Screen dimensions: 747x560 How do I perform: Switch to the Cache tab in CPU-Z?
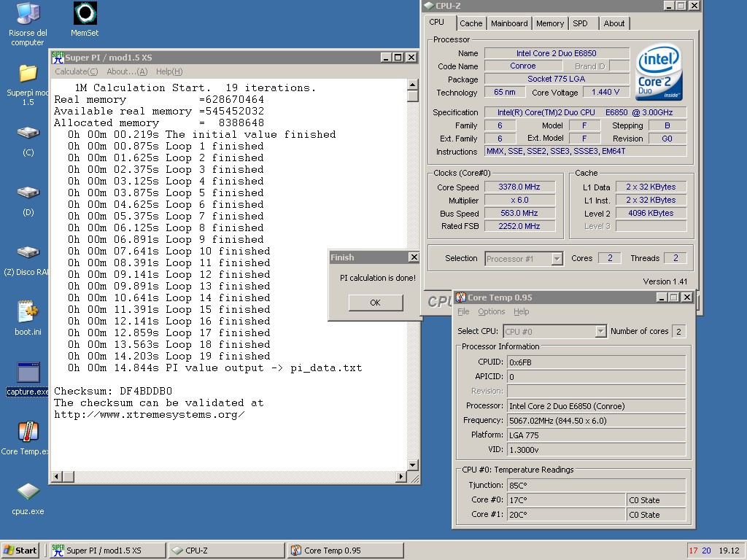click(471, 23)
